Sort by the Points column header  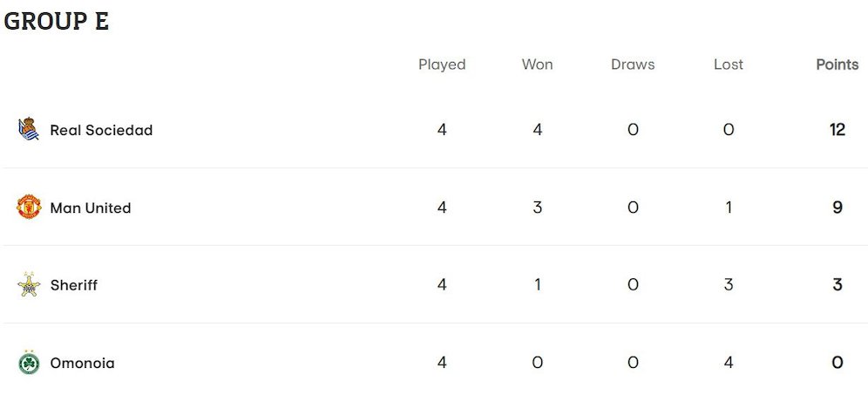click(x=837, y=65)
